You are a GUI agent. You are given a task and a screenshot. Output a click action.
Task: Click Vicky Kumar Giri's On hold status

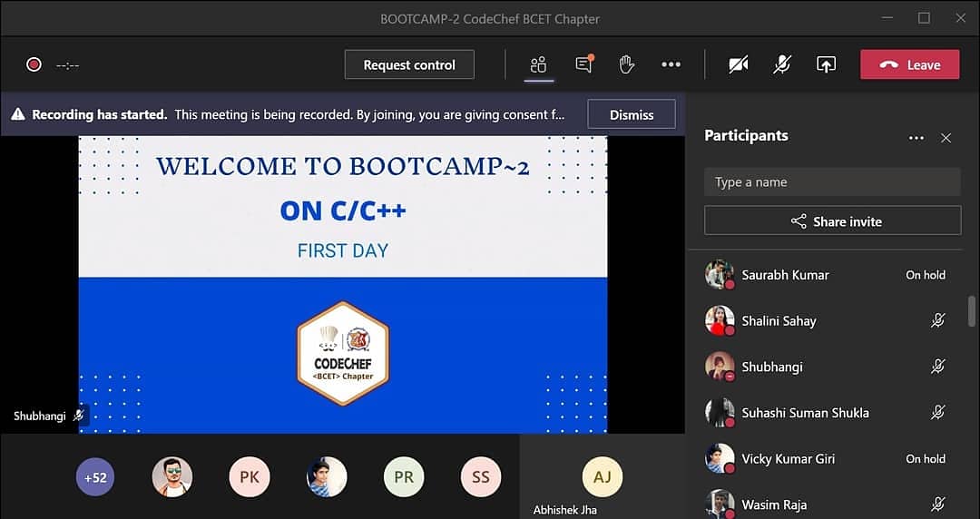pyautogui.click(x=926, y=458)
